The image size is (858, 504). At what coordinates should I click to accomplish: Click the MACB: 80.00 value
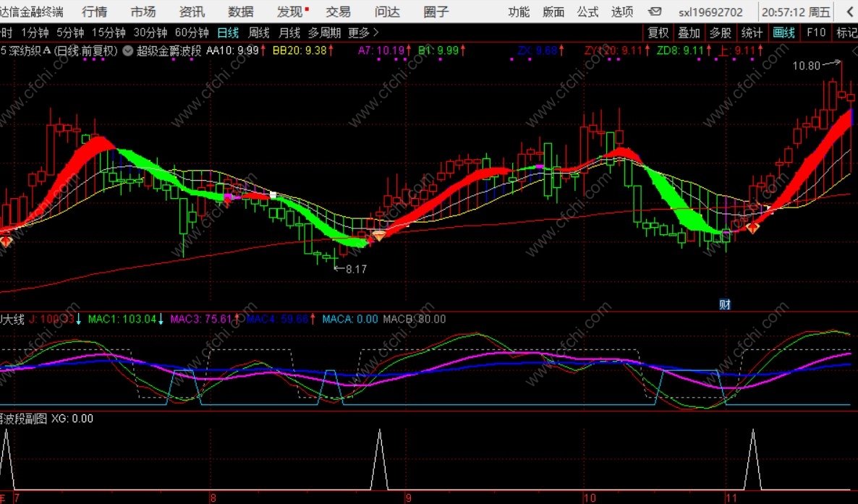click(415, 319)
